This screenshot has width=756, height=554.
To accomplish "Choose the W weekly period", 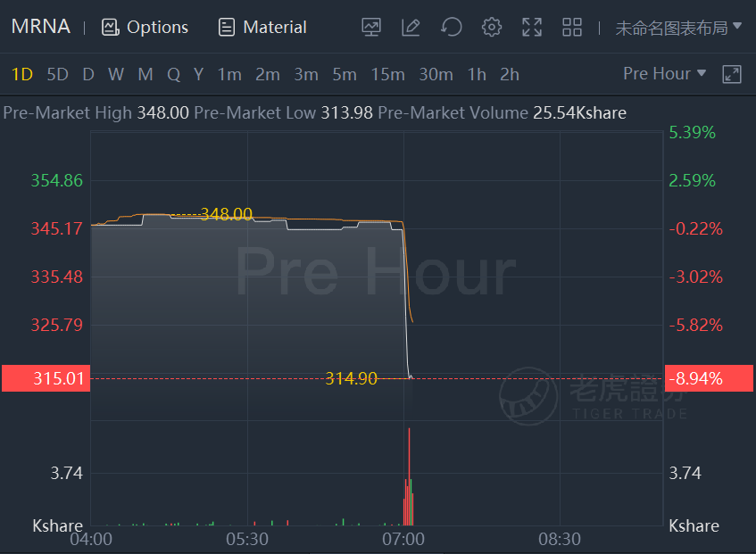I will tap(116, 75).
